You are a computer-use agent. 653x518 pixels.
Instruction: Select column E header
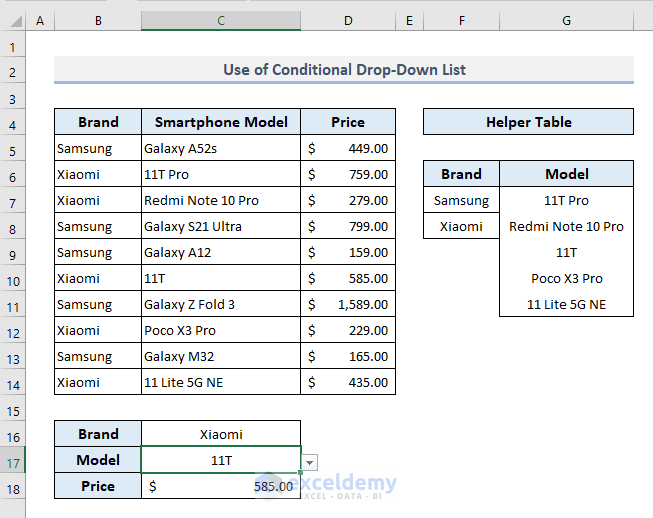pyautogui.click(x=409, y=20)
